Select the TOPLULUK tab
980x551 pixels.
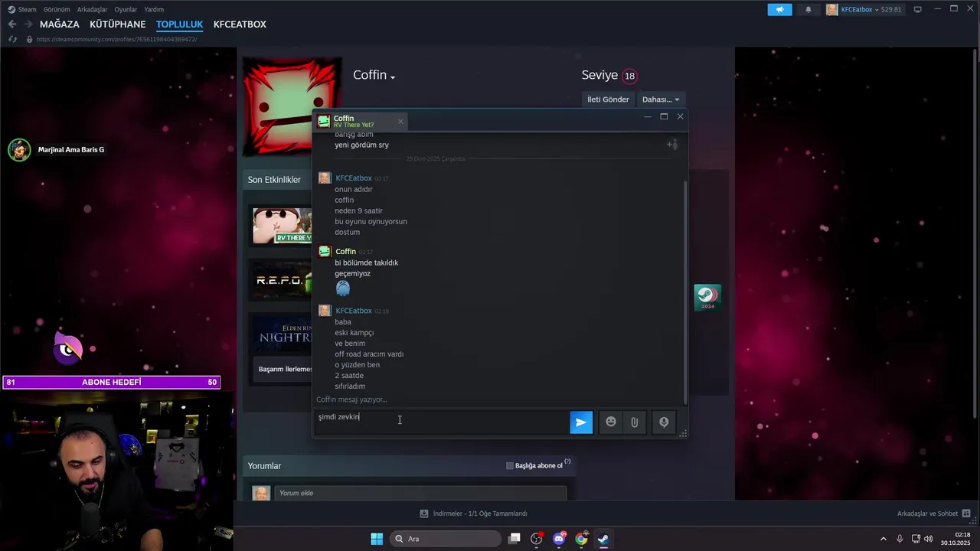tap(179, 24)
